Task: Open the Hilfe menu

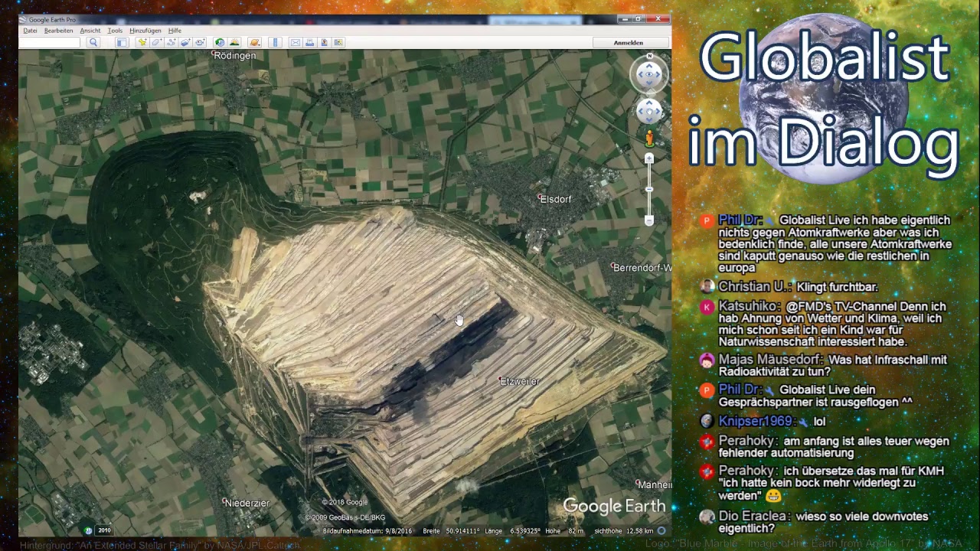Action: [175, 31]
